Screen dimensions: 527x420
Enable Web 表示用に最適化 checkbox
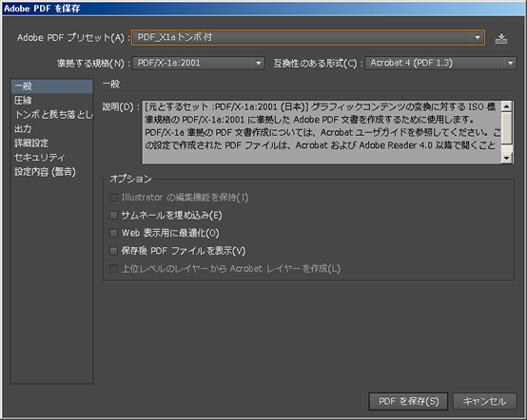click(x=113, y=233)
